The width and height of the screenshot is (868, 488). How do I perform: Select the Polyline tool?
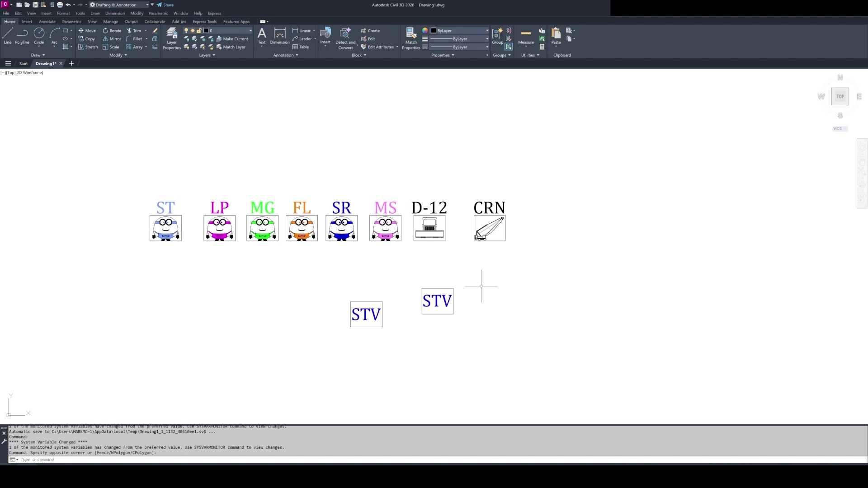point(22,36)
